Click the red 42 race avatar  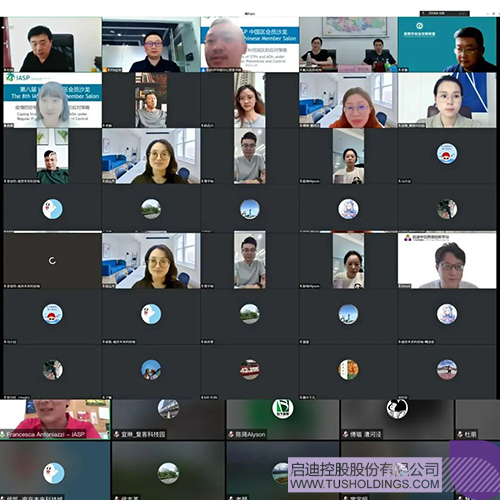tap(250, 369)
